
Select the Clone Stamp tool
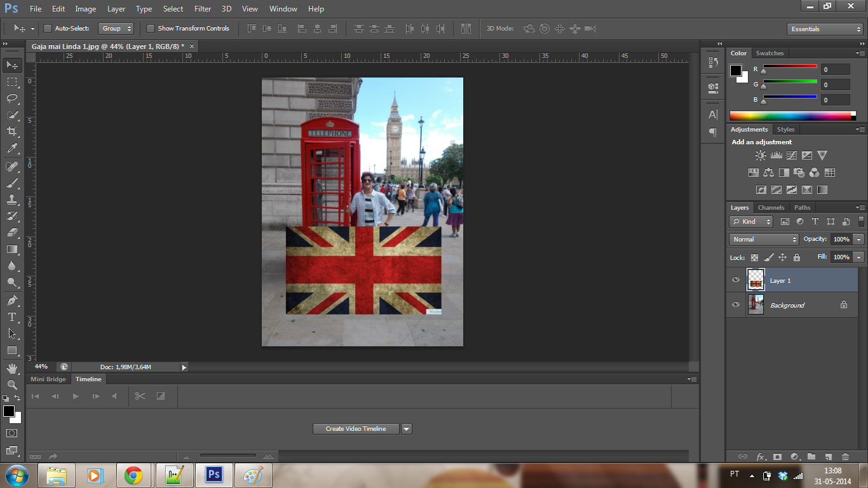pos(12,200)
